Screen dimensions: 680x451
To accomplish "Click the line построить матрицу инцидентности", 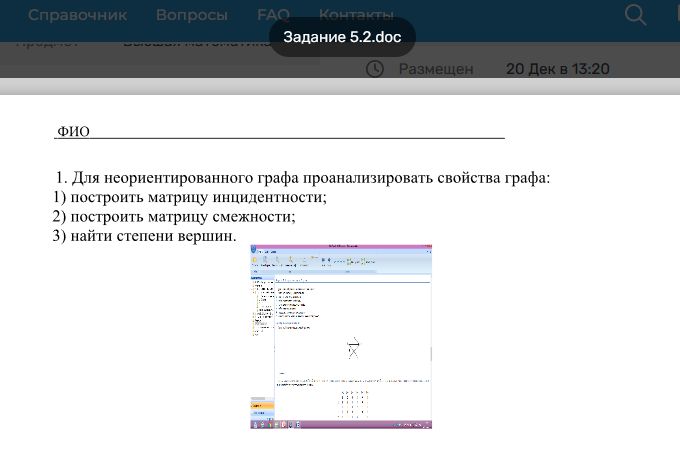I will pyautogui.click(x=190, y=197).
